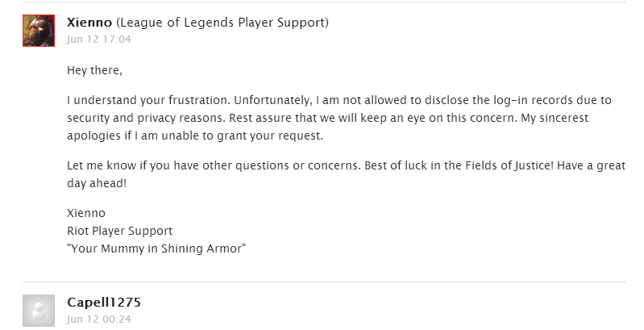Viewport: 644px width, 330px height.
Task: Open Capell1275's profile via username
Action: point(104,303)
